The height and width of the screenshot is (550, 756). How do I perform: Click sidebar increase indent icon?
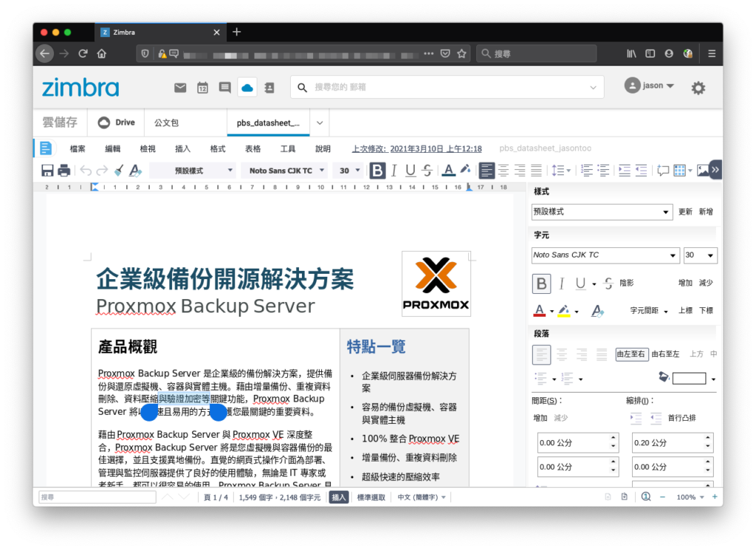coord(636,418)
